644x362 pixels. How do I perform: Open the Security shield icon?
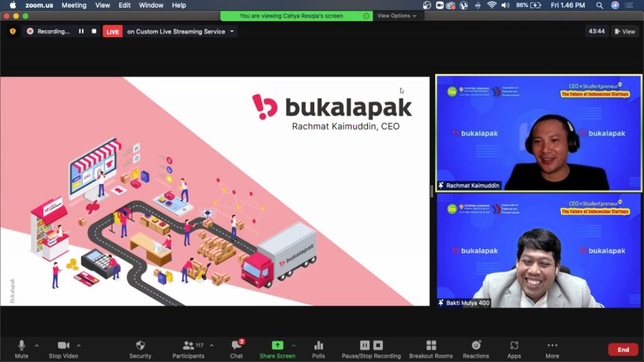pos(140,346)
